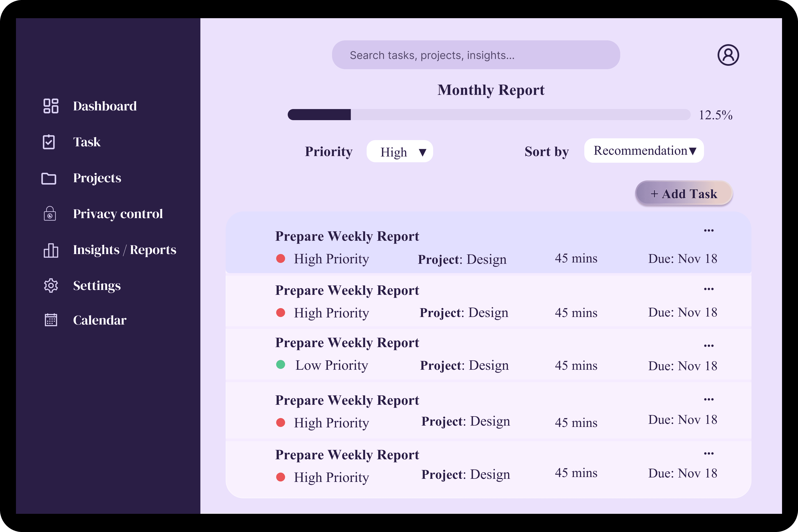Open three-dot menu of Low Priority task

[708, 346]
